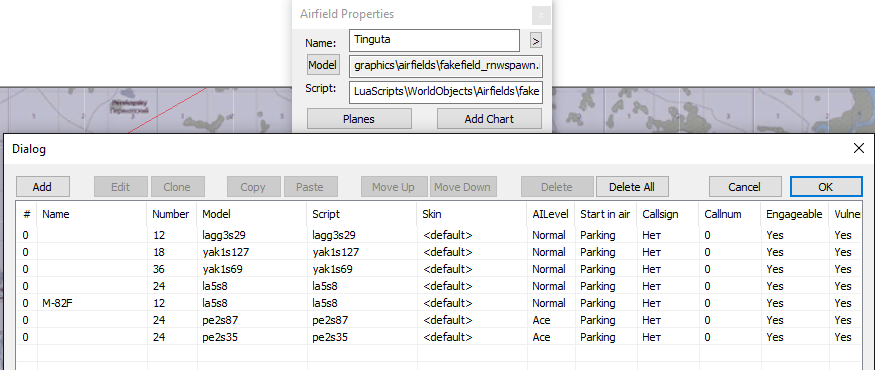Click the Move Up button
This screenshot has width=875, height=370.
tap(393, 187)
